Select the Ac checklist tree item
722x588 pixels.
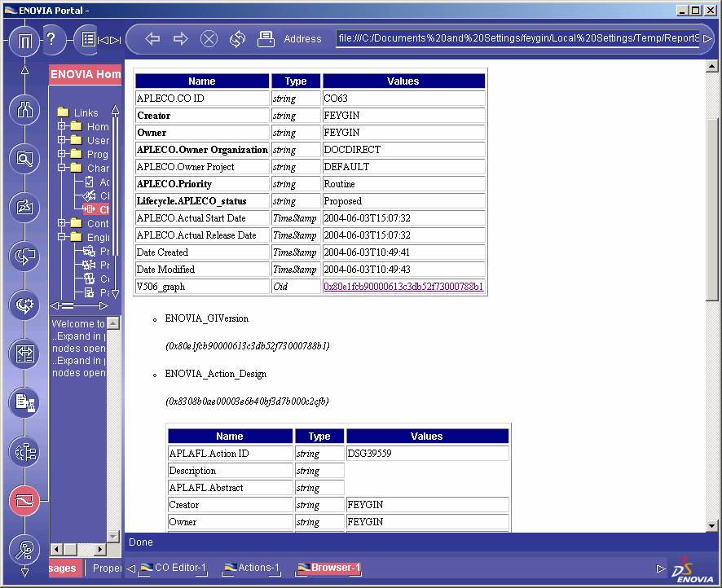tap(97, 182)
